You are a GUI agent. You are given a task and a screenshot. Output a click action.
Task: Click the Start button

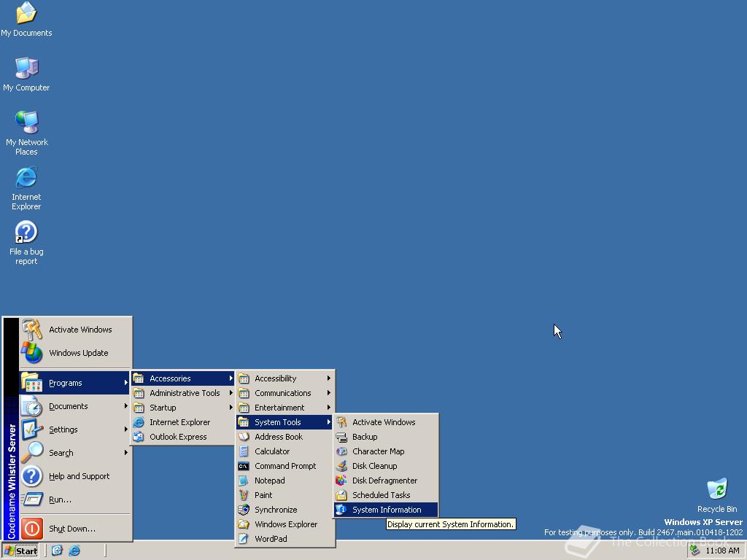(20, 551)
